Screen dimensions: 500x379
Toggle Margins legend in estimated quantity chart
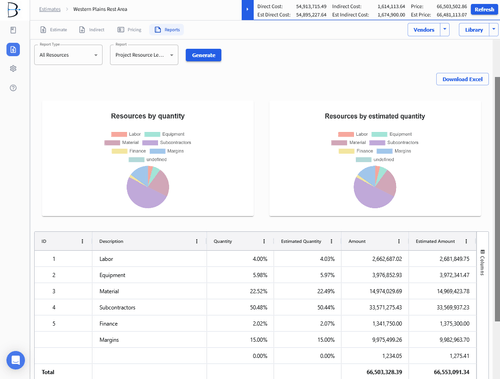point(394,151)
